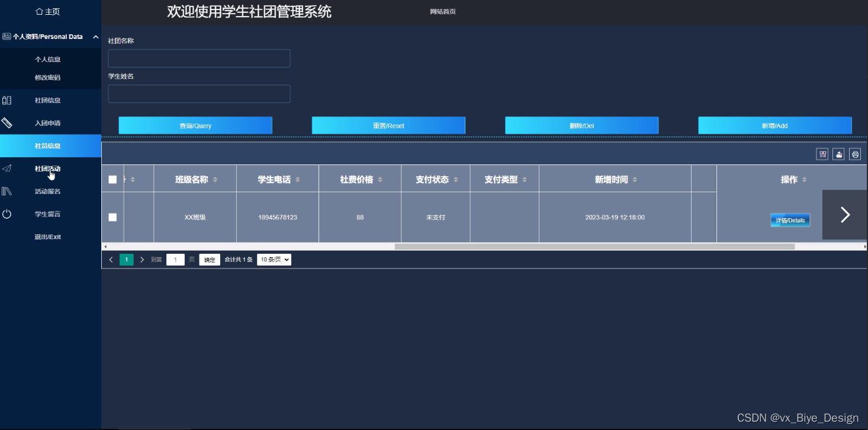Viewport: 868px width, 430px height.
Task: Sort by 支付状态 column arrows
Action: (x=455, y=180)
